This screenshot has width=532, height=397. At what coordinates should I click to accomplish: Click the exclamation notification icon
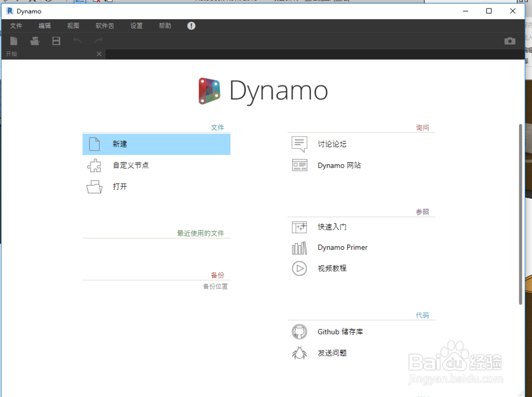click(192, 26)
